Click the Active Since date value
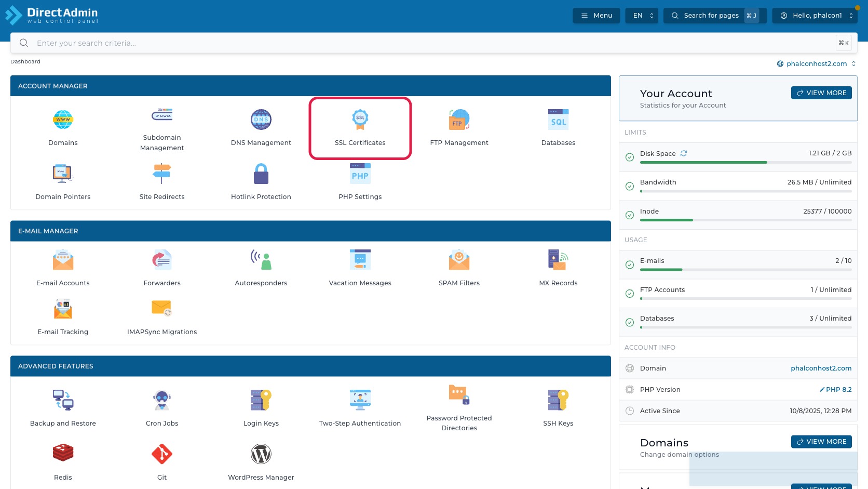The image size is (868, 489). (821, 411)
